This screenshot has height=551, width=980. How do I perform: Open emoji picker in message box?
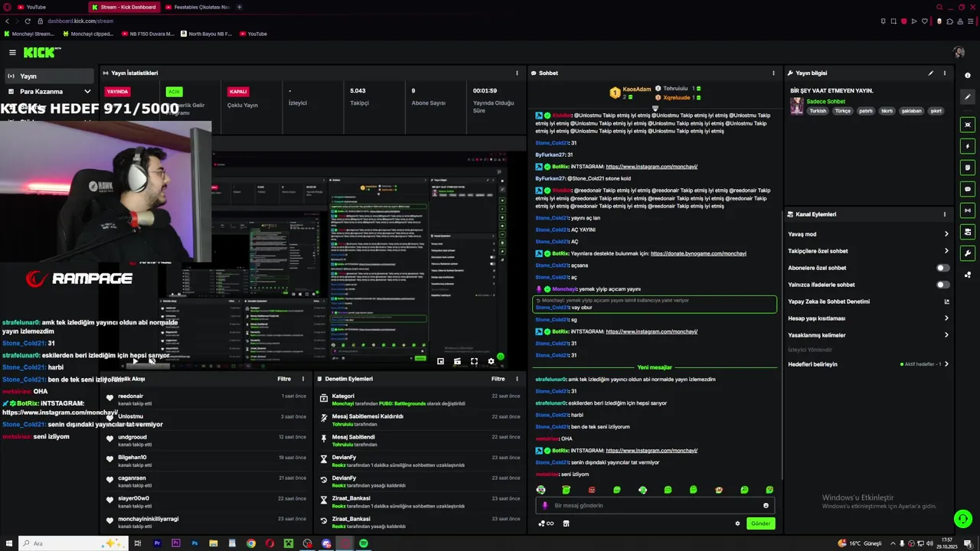pyautogui.click(x=766, y=506)
